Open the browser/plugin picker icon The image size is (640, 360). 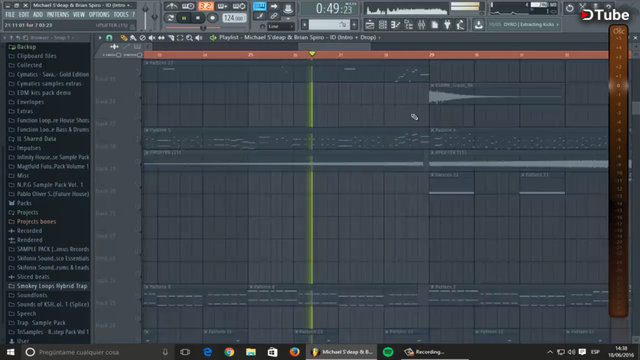[x=409, y=25]
